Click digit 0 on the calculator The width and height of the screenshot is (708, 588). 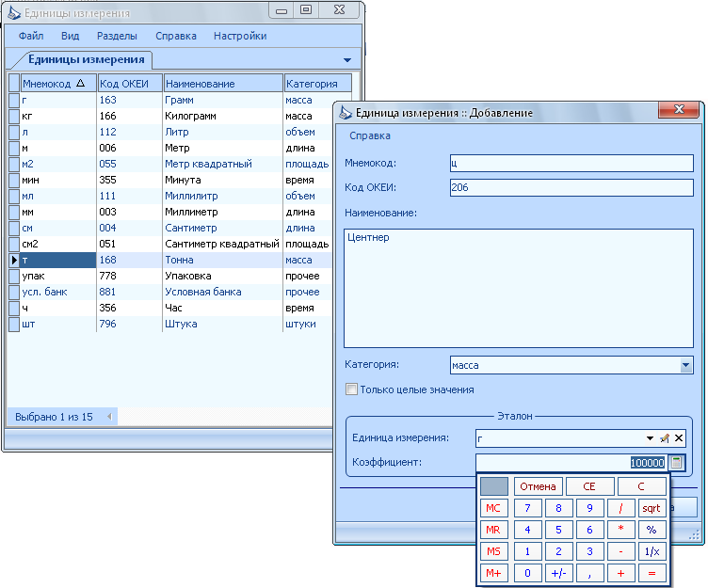(x=527, y=573)
